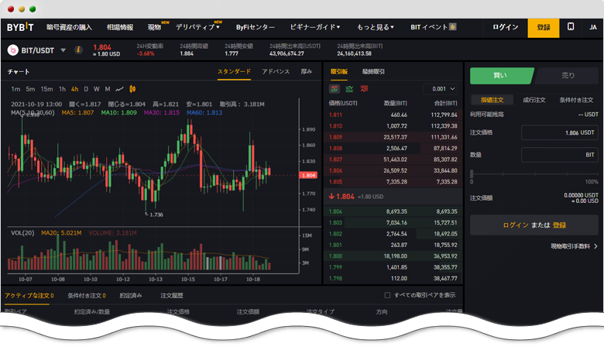The image size is (604, 364).
Task: Set chart interval to M
Action: click(108, 89)
